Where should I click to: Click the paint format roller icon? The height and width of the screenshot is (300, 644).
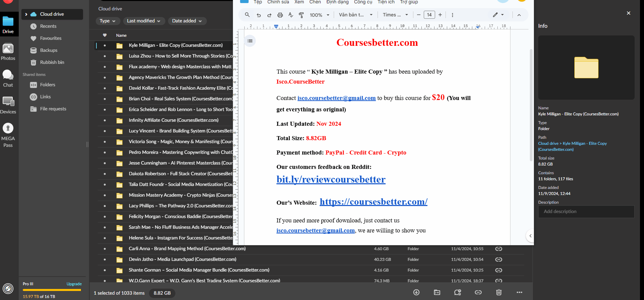(301, 15)
